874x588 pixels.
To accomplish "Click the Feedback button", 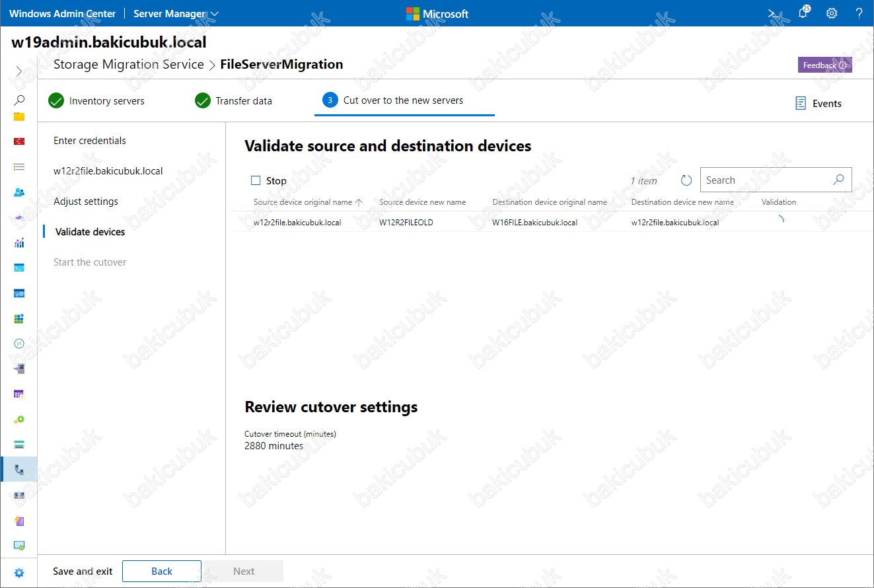I will click(x=825, y=65).
